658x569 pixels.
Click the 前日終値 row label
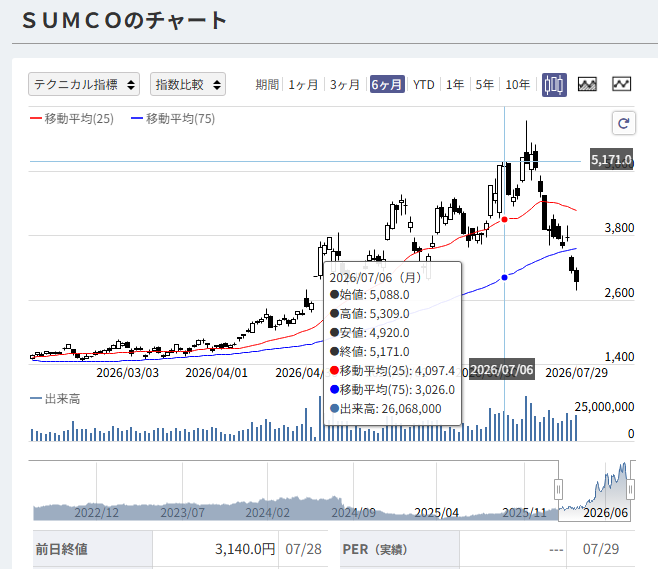tap(62, 549)
